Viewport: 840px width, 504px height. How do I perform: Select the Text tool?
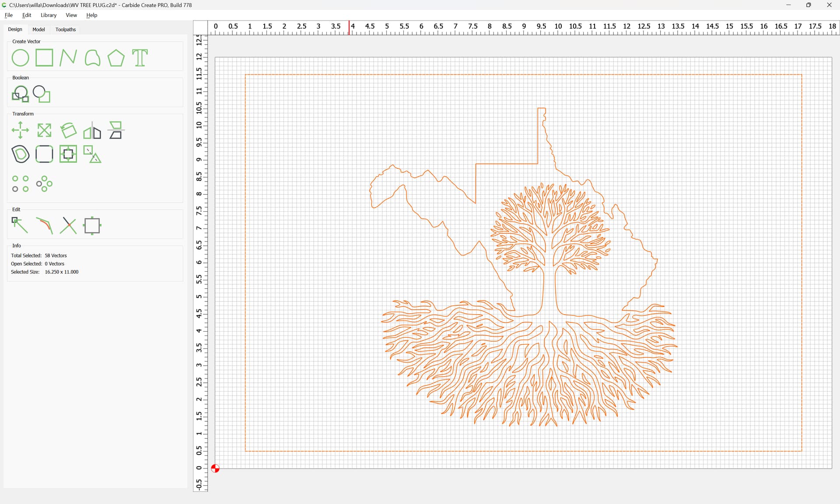point(140,58)
